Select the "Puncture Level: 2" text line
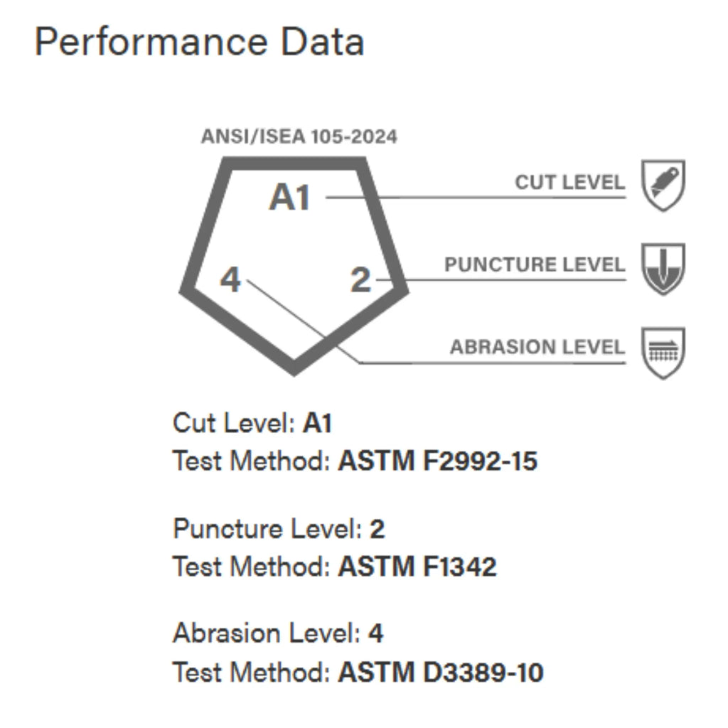728x728 pixels. (279, 529)
